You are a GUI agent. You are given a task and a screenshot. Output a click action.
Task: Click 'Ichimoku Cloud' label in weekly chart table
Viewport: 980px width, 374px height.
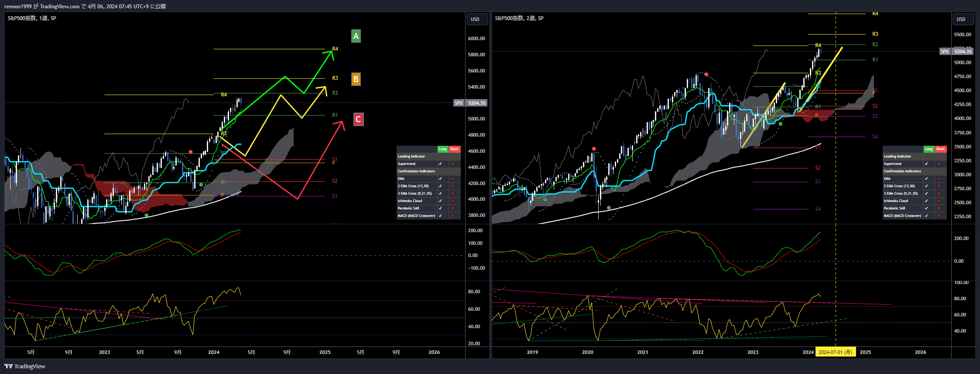410,201
